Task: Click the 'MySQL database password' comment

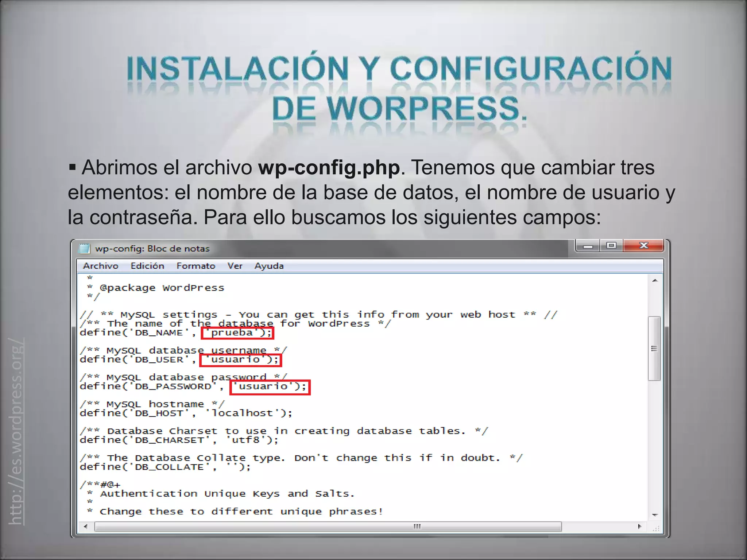Action: click(183, 377)
